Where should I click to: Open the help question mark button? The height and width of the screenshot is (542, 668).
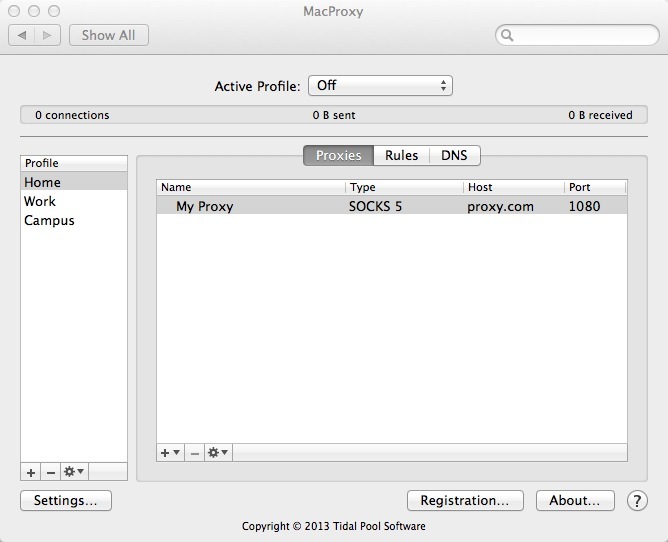coord(637,501)
